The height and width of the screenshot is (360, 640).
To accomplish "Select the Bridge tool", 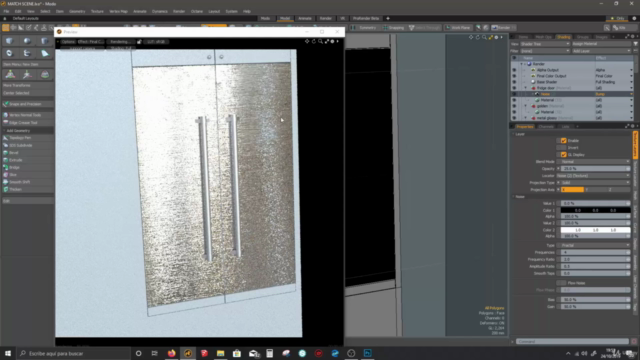I will (27, 167).
